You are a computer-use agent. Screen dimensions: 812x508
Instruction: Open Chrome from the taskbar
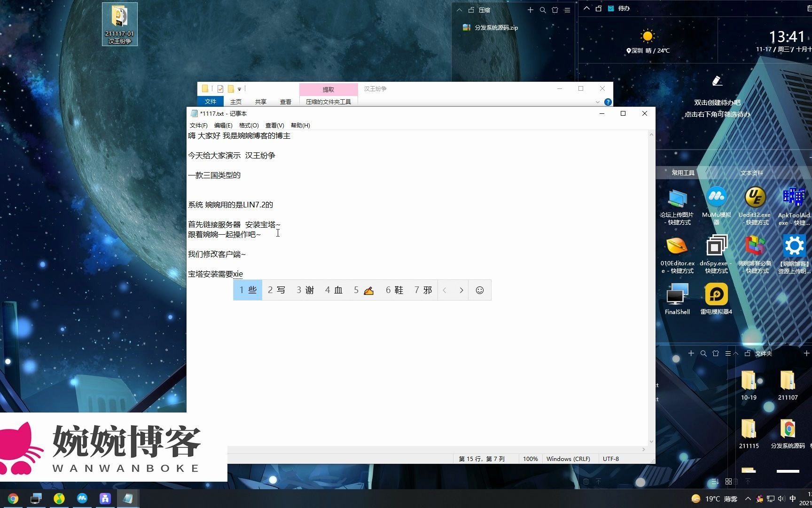(13, 499)
